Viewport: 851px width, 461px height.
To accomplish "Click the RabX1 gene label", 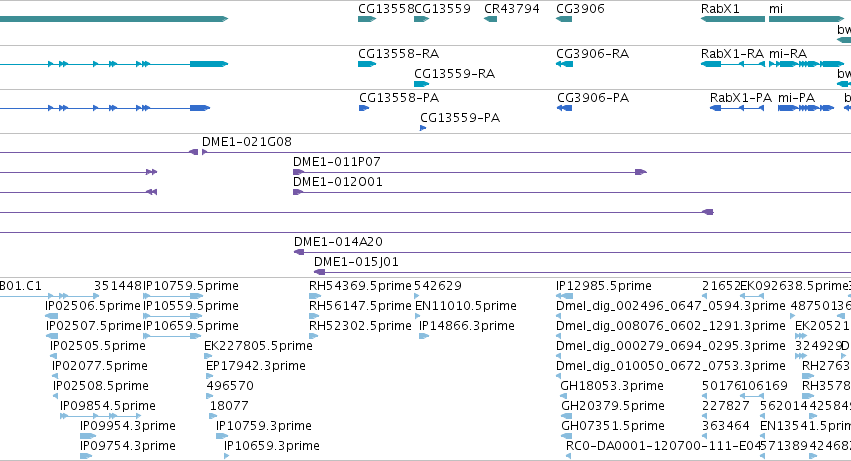I will 720,9.
